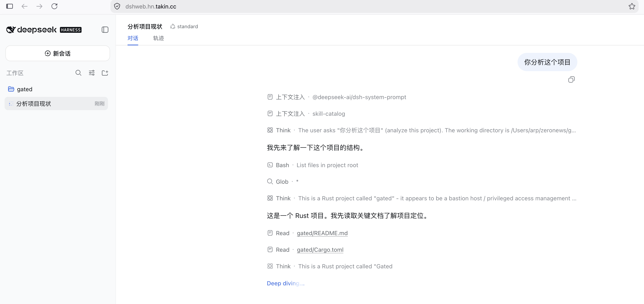
Task: Click the document icon beside Read gated/README.md
Action: tap(270, 233)
